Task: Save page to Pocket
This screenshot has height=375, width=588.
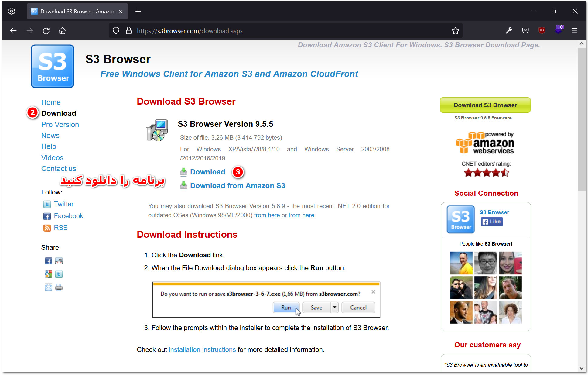Action: point(525,30)
